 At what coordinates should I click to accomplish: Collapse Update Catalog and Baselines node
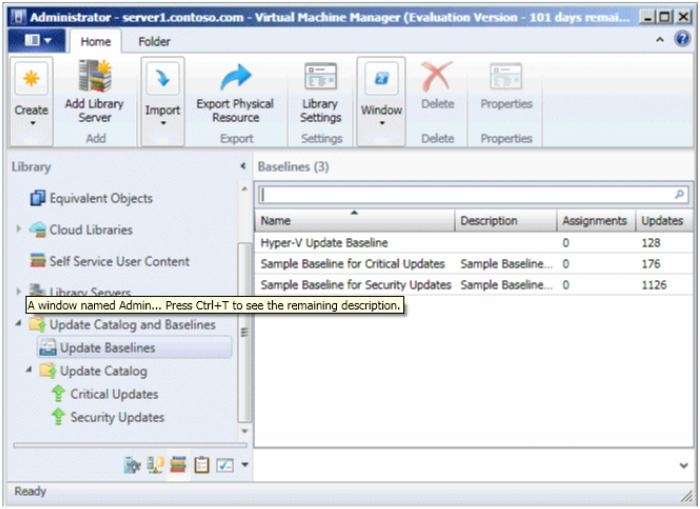pos(18,323)
